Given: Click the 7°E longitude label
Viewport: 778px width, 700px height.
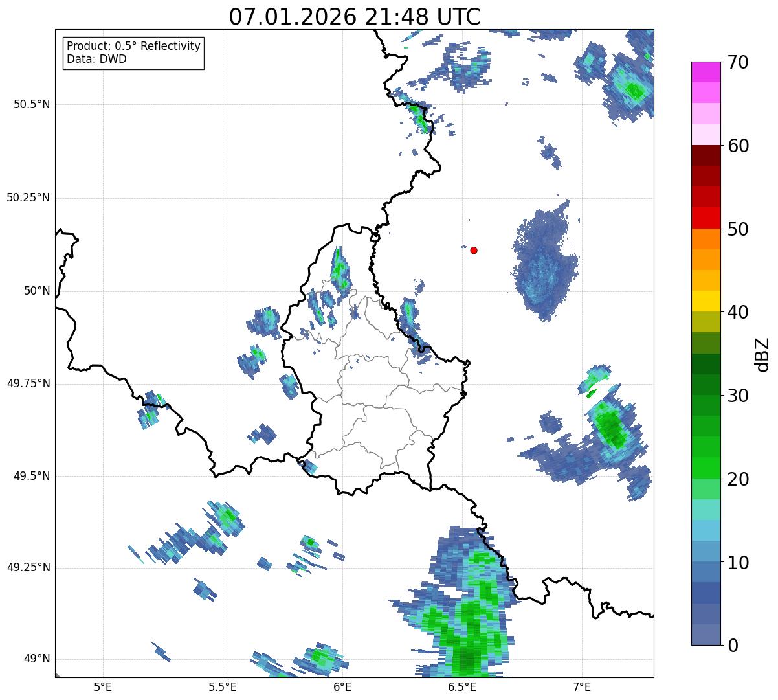Looking at the screenshot, I should pos(582,686).
